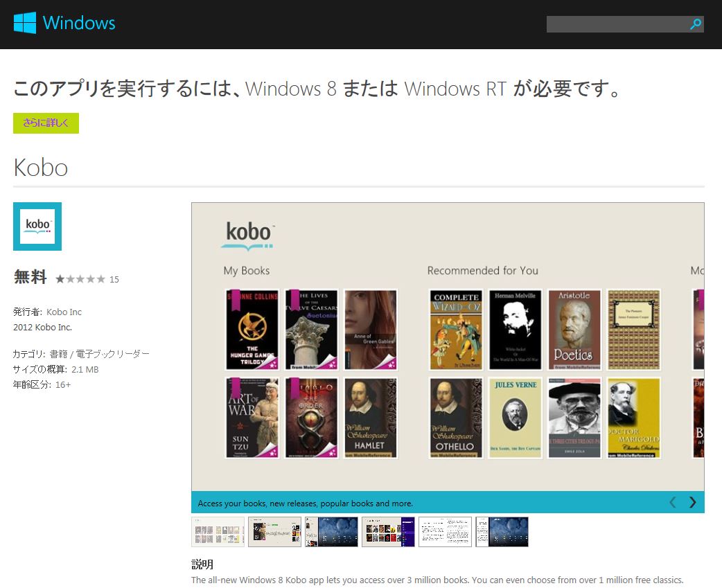Click the Jules Verne book cover
Viewport: 722px width, 588px height.
click(516, 418)
